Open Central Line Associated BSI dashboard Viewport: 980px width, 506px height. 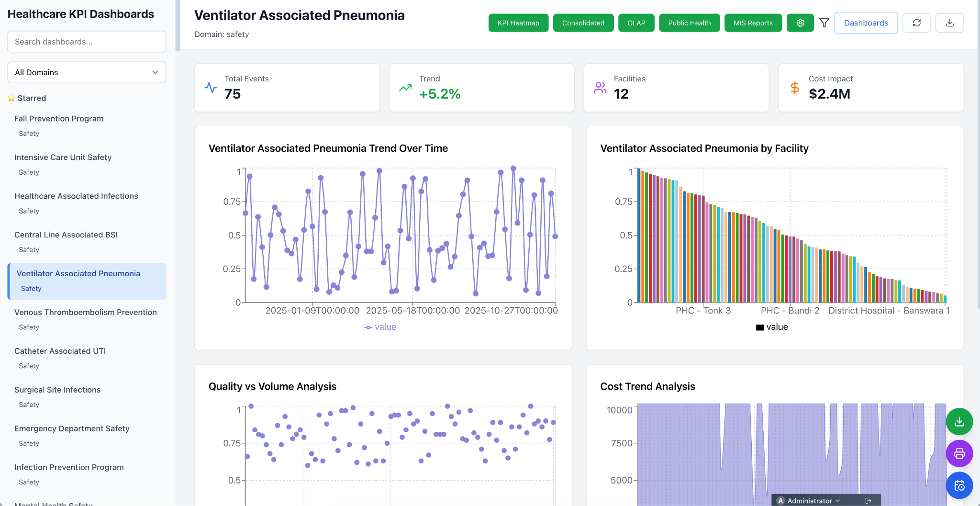pyautogui.click(x=87, y=242)
